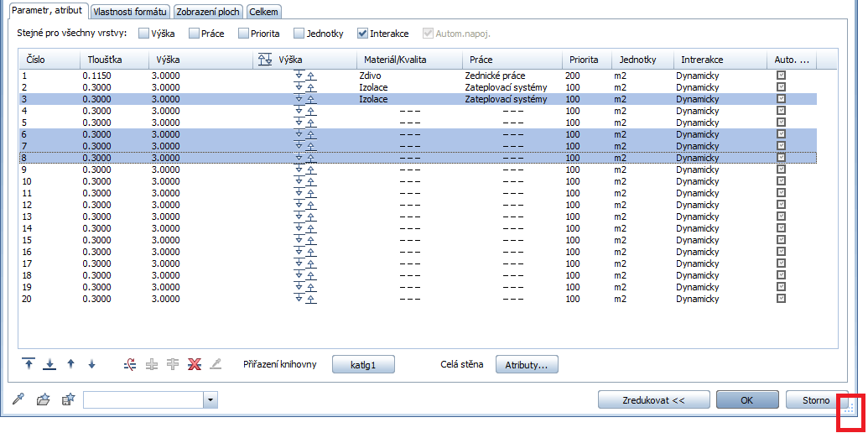The height and width of the screenshot is (433, 868).
Task: Uncheck the Interakce checkbox
Action: 362,34
